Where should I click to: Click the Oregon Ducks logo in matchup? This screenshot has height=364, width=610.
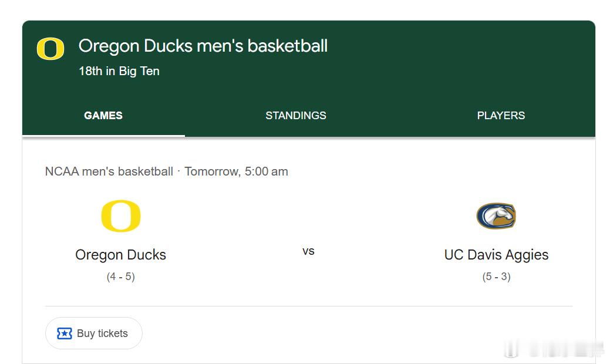120,215
